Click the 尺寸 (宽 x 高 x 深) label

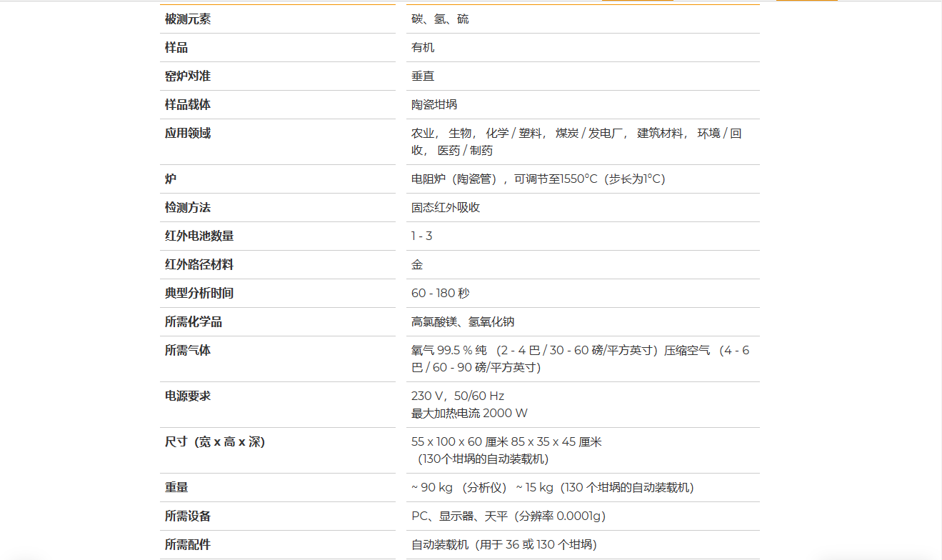(215, 442)
